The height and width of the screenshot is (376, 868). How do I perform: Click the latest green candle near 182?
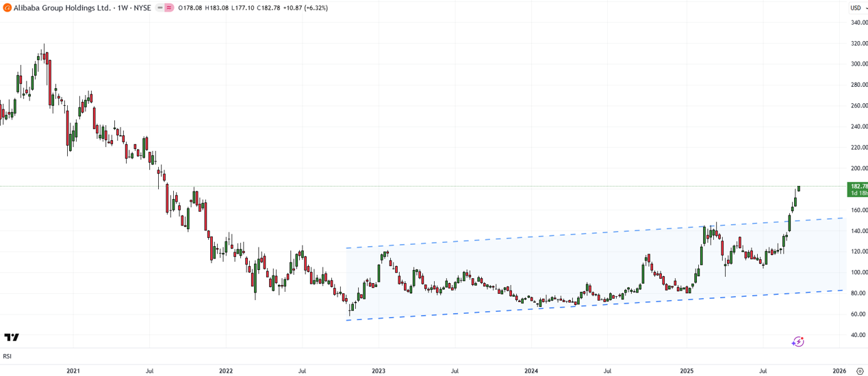click(x=798, y=188)
